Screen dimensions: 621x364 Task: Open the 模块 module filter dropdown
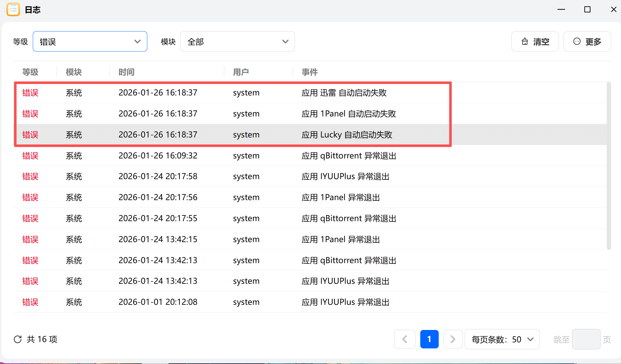[x=237, y=41]
